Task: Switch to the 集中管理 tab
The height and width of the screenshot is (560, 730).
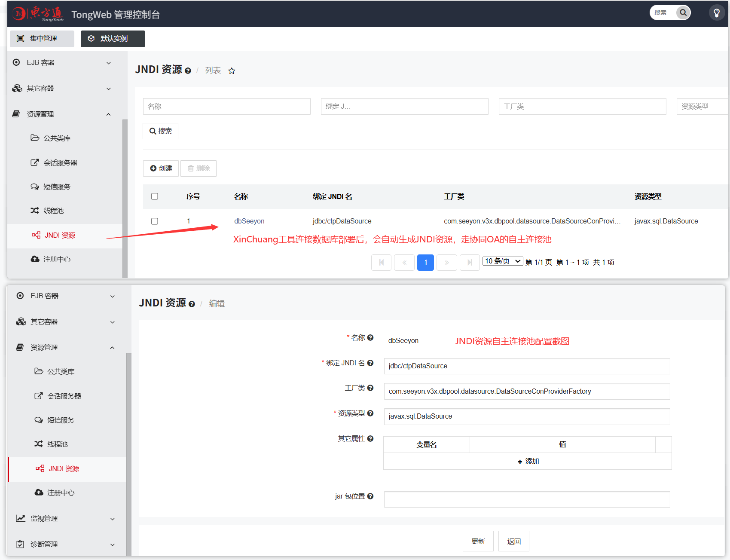Action: [x=42, y=39]
